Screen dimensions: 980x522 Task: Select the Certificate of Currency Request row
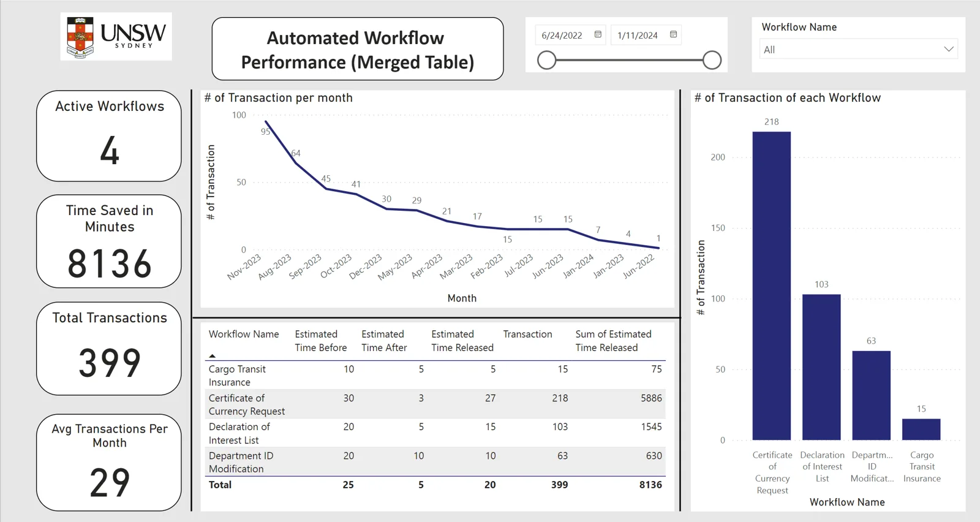click(x=435, y=404)
